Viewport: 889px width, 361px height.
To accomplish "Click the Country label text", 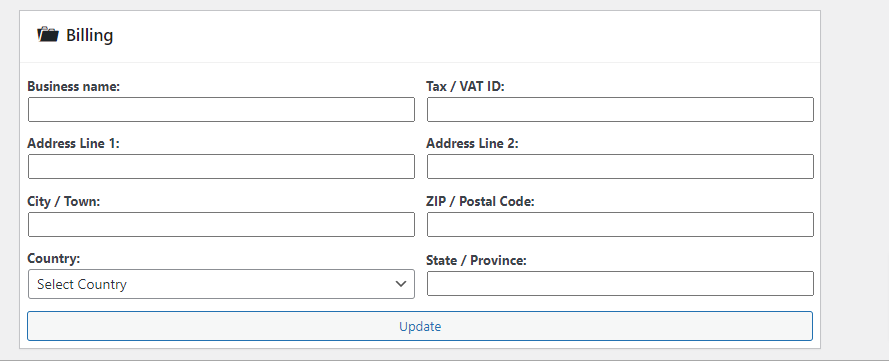I will click(x=54, y=258).
